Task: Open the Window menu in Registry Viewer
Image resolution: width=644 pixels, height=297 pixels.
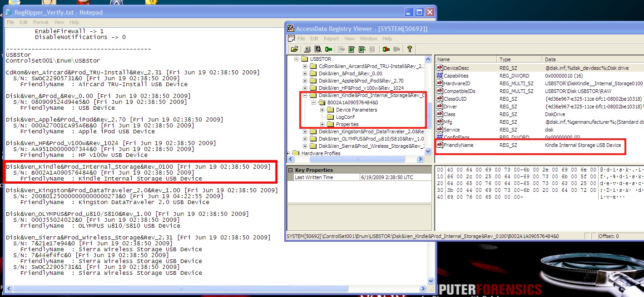Action: coord(368,39)
